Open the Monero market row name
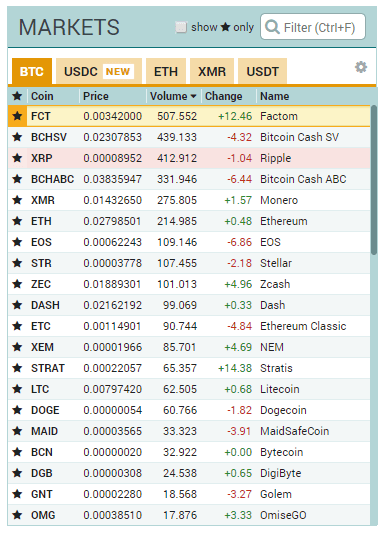Viewport: 386px width, 534px height. pos(279,200)
